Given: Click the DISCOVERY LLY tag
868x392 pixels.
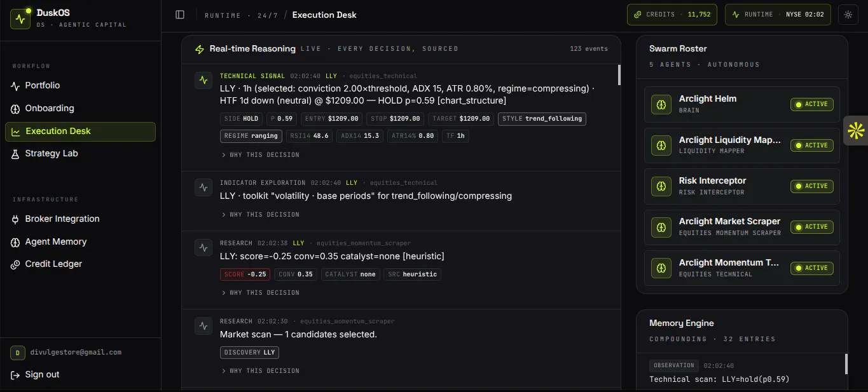Looking at the screenshot, I should click(x=249, y=353).
